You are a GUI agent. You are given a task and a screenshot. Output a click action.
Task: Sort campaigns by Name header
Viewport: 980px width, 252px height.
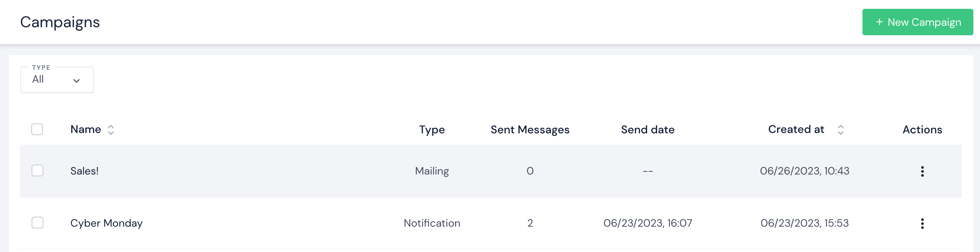pos(86,129)
